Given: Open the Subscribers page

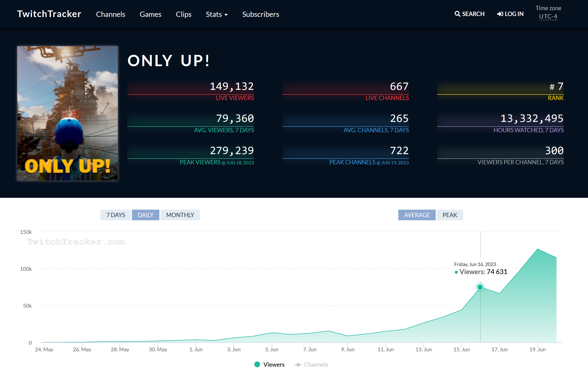Looking at the screenshot, I should click(261, 14).
